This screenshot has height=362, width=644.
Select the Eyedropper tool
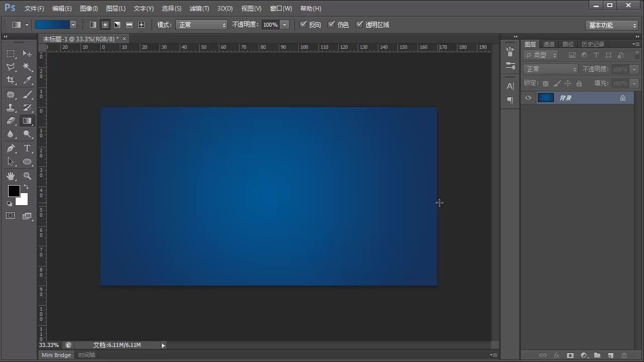coord(27,80)
